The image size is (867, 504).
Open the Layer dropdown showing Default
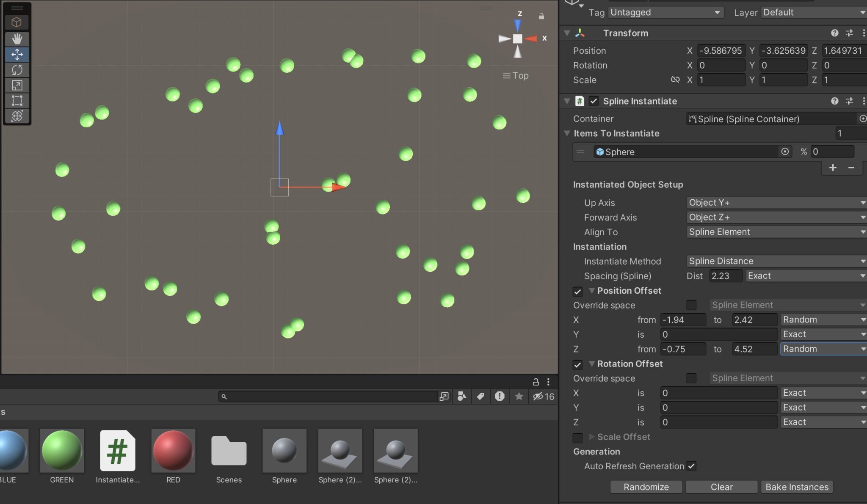[x=813, y=12]
